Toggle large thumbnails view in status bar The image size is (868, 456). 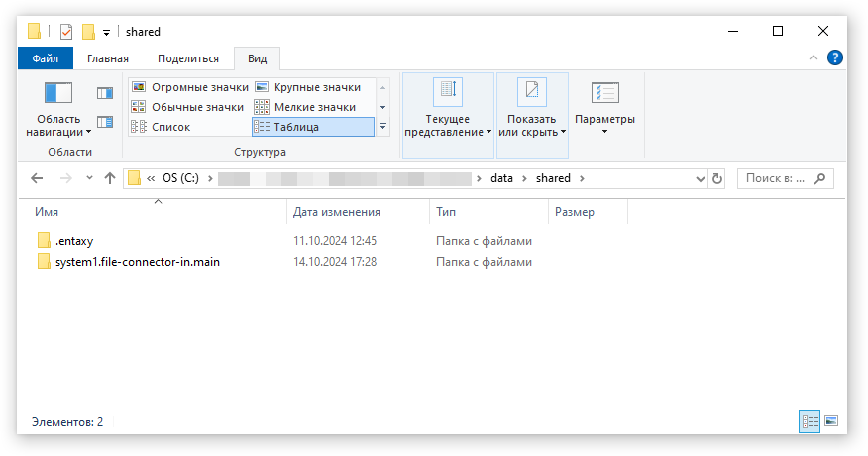[831, 421]
